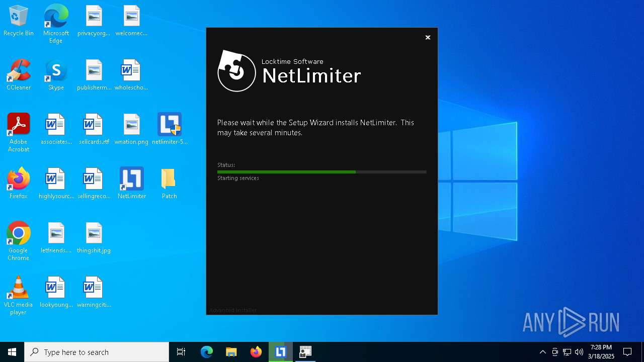Open the Action Center notifications
This screenshot has width=644, height=362.
coord(627,352)
